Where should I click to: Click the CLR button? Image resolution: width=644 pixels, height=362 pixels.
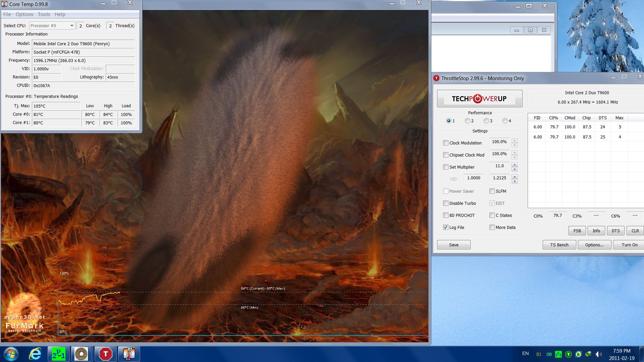(635, 231)
